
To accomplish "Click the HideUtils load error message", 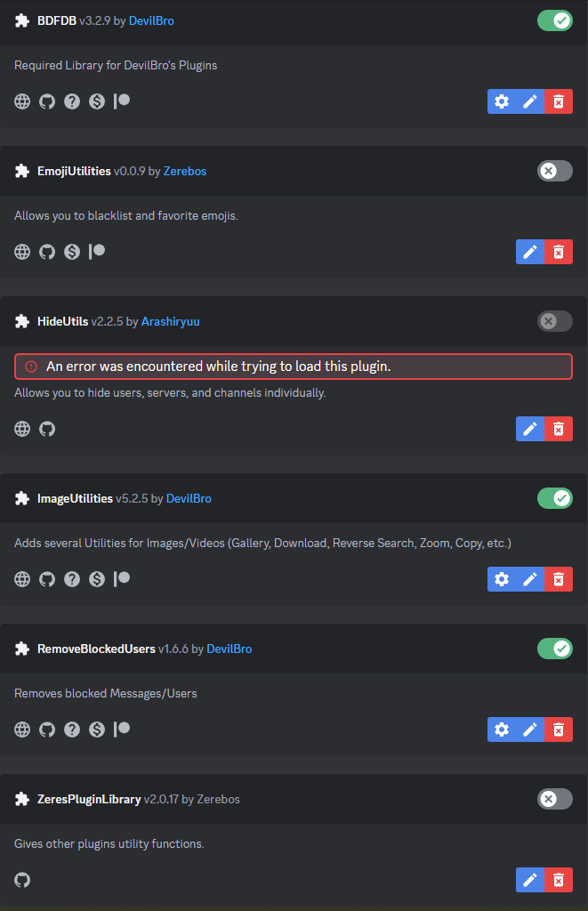I will point(294,367).
